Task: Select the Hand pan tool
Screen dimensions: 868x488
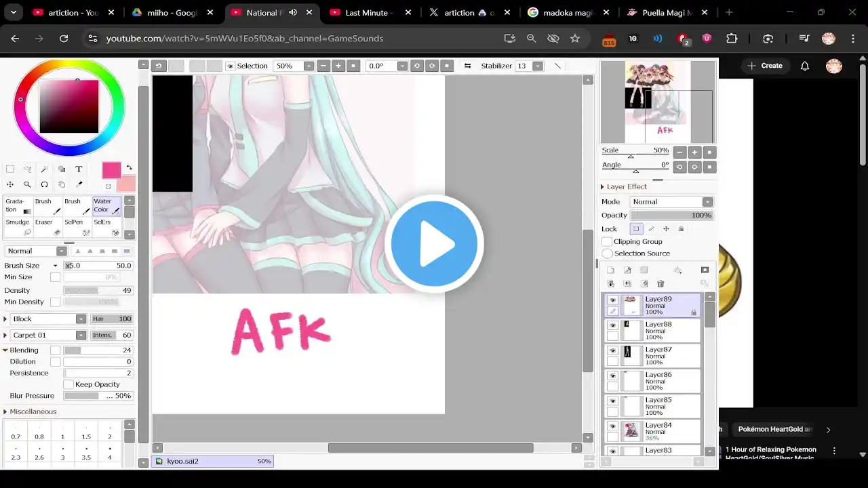Action: click(x=62, y=184)
